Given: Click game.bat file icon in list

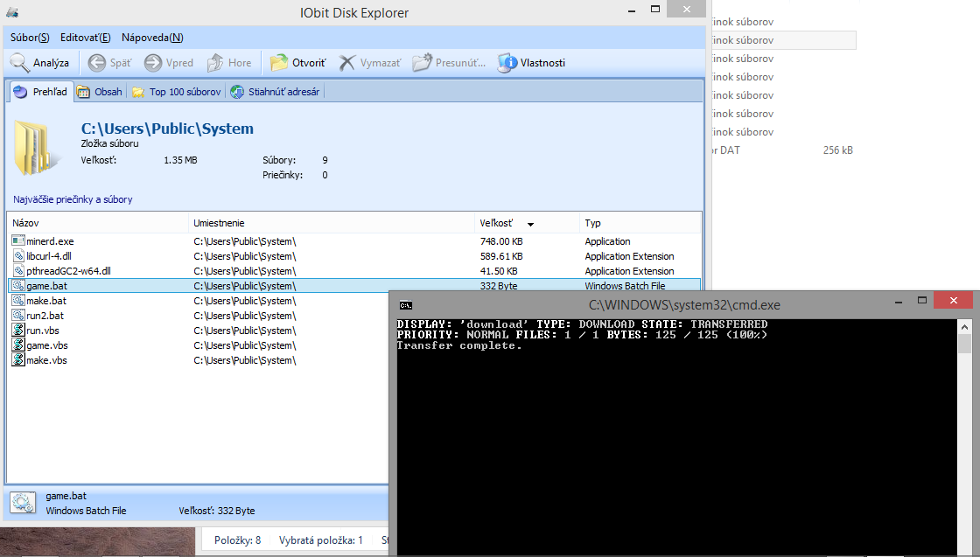Looking at the screenshot, I should (x=18, y=286).
